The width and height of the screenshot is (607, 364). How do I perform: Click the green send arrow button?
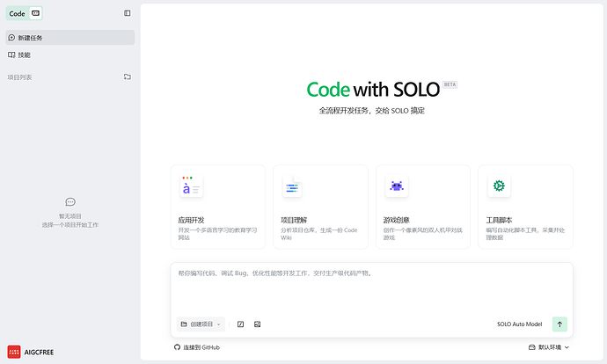pyautogui.click(x=559, y=324)
